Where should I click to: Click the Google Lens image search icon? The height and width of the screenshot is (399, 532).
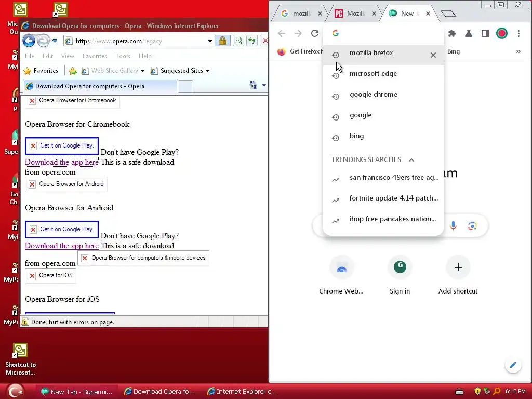[472, 225]
